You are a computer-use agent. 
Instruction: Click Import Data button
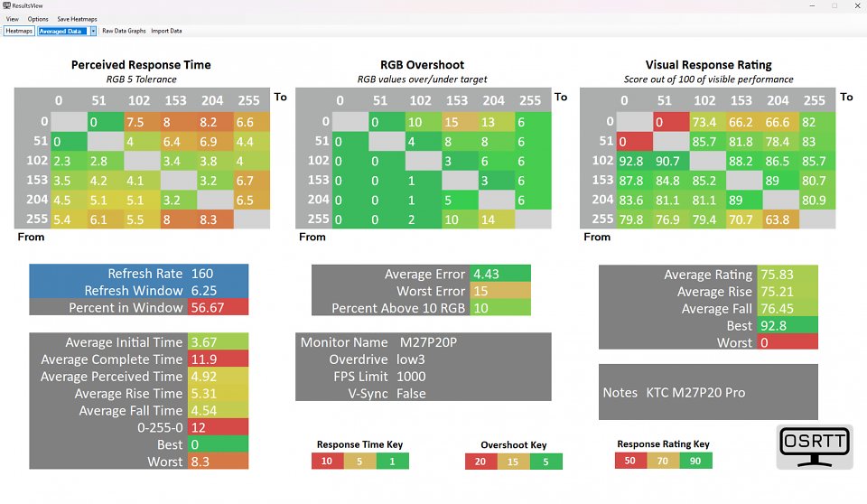point(166,31)
